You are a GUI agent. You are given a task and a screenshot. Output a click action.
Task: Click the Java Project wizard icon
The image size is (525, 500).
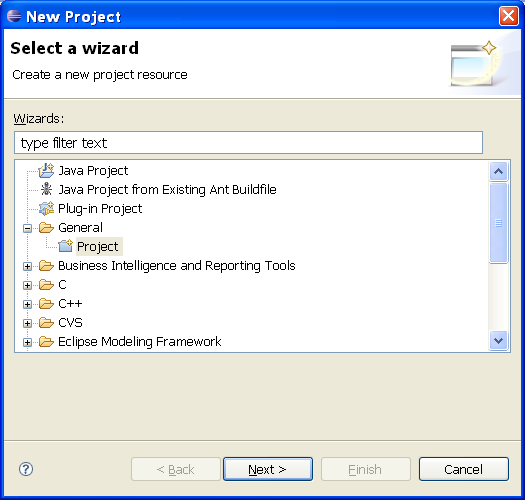point(46,170)
